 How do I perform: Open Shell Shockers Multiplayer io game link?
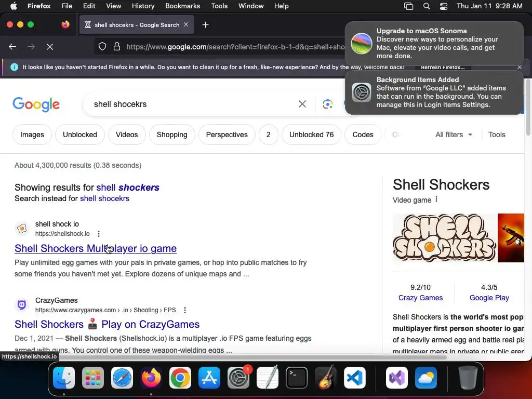coord(96,248)
